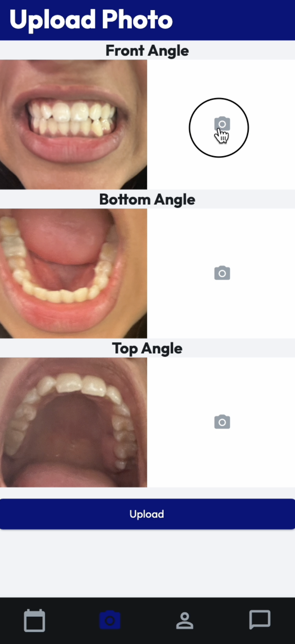Tap the Front Angle camera icon

point(222,124)
